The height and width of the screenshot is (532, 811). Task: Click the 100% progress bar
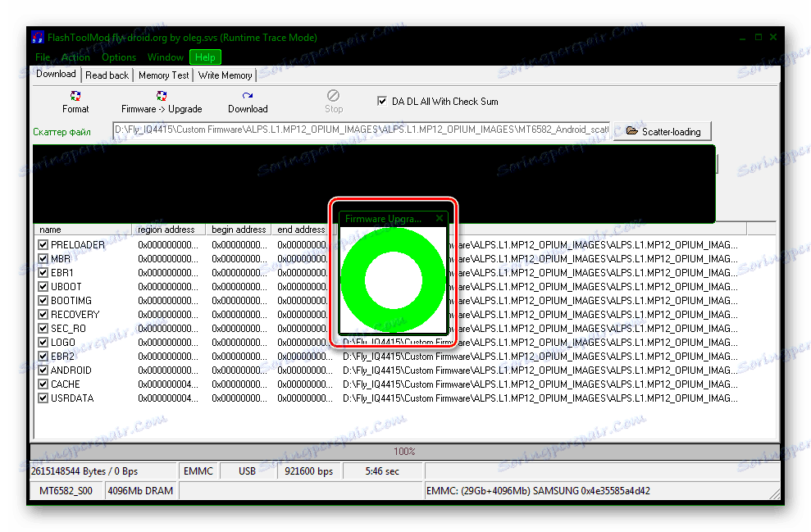[404, 452]
